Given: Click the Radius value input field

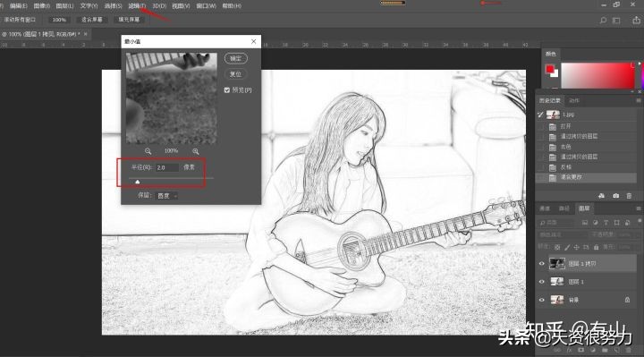Looking at the screenshot, I should 167,167.
